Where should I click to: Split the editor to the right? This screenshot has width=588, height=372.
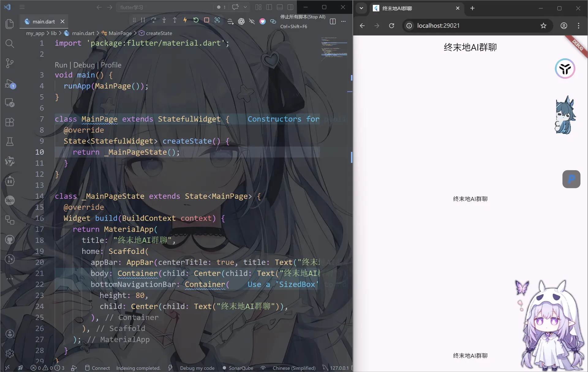(333, 21)
